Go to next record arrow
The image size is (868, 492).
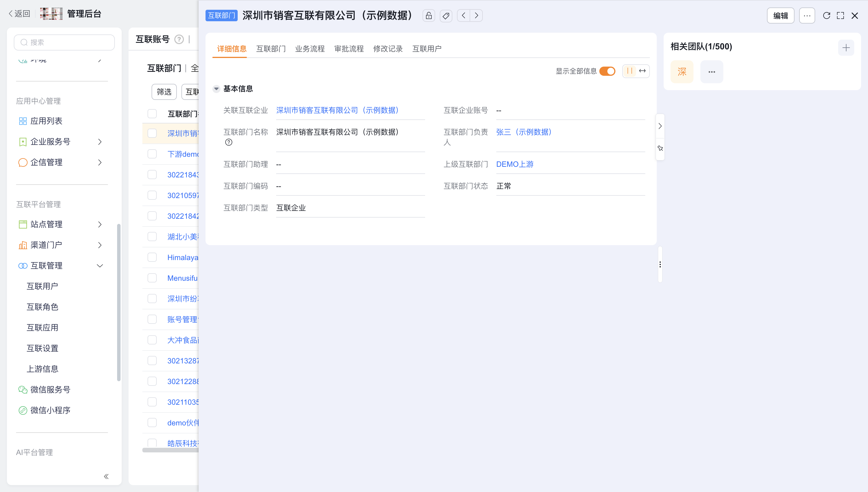(x=476, y=16)
